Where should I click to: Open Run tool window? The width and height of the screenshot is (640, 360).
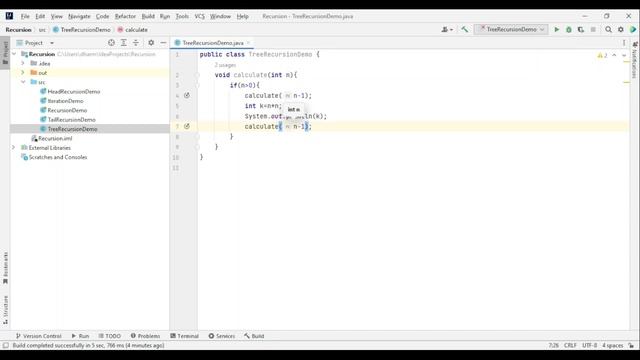click(x=80, y=336)
